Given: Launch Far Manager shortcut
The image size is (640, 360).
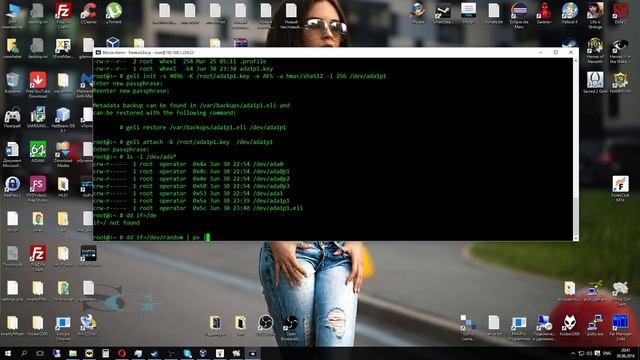Looking at the screenshot, I should (620, 327).
